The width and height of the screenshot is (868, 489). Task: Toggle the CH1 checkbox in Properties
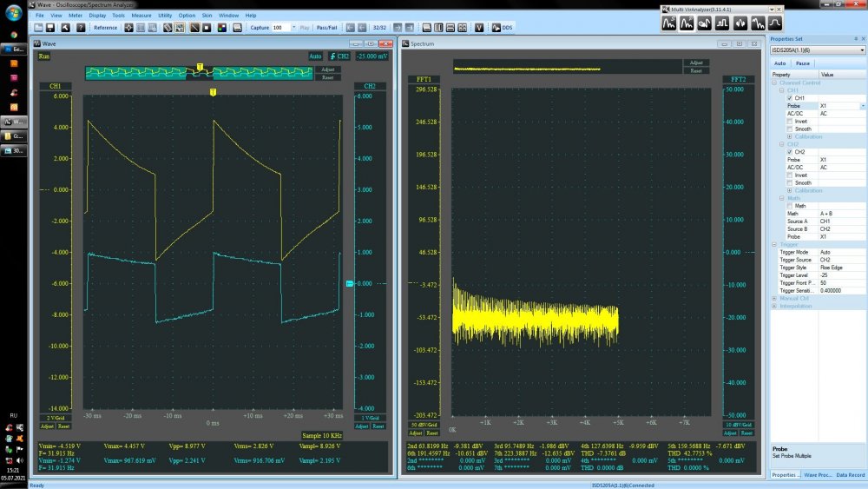coord(789,98)
